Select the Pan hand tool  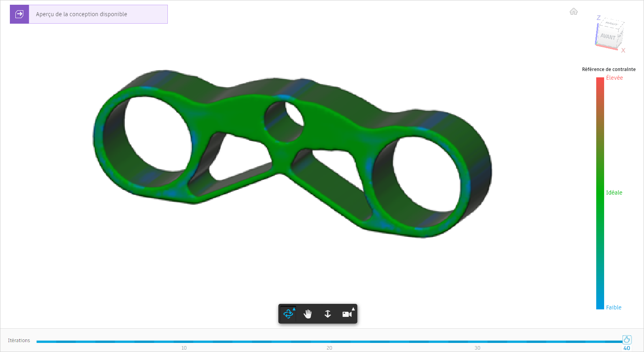(x=308, y=314)
